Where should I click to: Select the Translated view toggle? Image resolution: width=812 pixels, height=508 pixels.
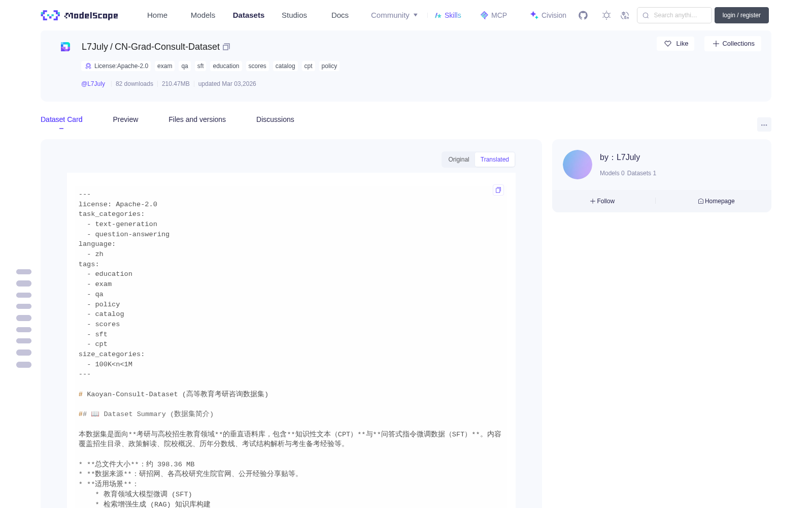(x=495, y=160)
